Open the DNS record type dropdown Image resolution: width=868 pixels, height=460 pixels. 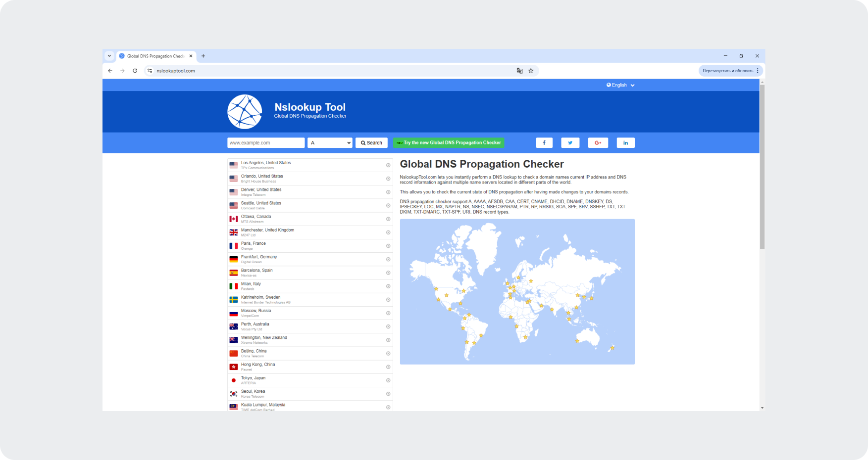tap(330, 143)
